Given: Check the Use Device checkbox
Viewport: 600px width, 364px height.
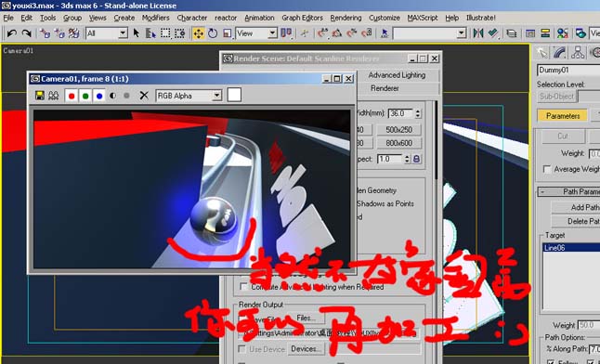Looking at the screenshot, I should 241,349.
